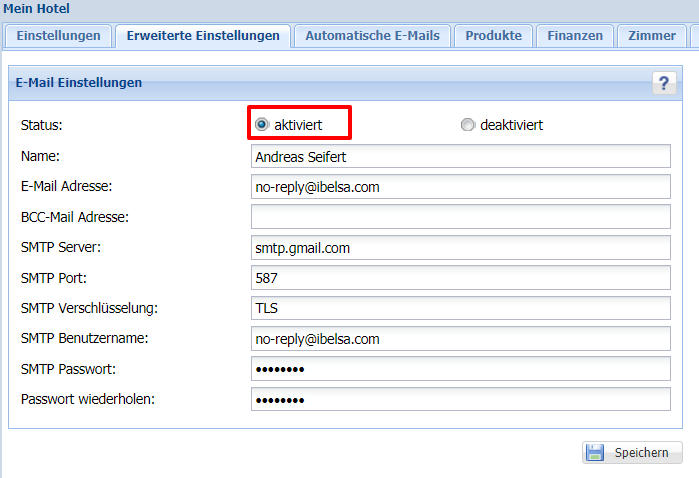Go to the Automatische E-Mails tab
The width and height of the screenshot is (699, 478).
point(372,36)
